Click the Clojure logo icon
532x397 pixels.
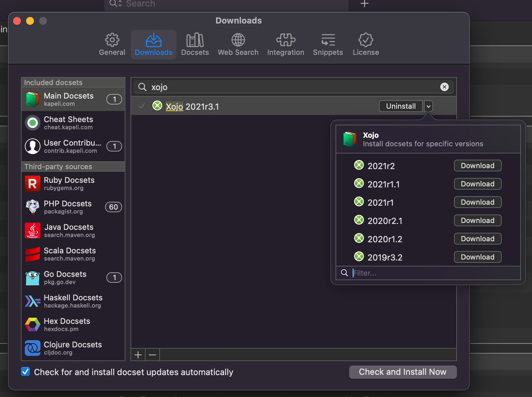[33, 348]
